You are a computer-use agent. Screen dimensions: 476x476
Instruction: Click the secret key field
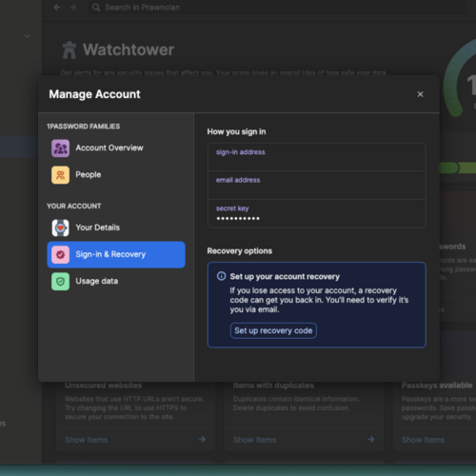(x=316, y=213)
